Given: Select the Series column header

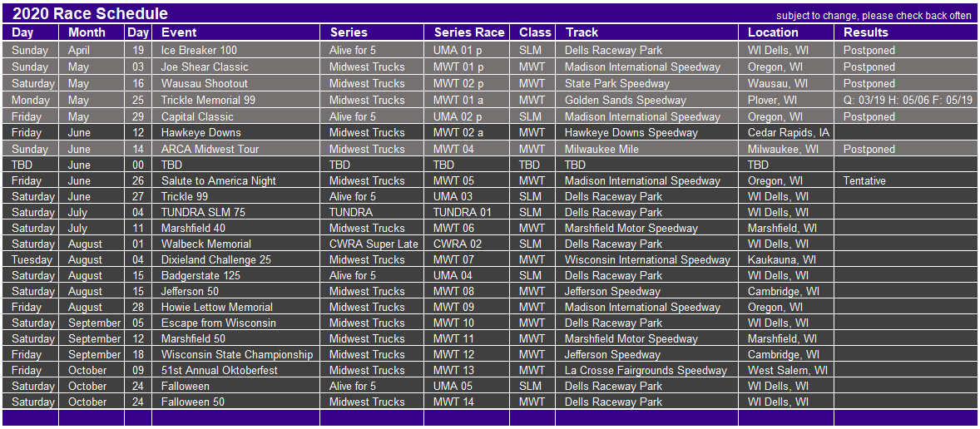Looking at the screenshot, I should 372,32.
